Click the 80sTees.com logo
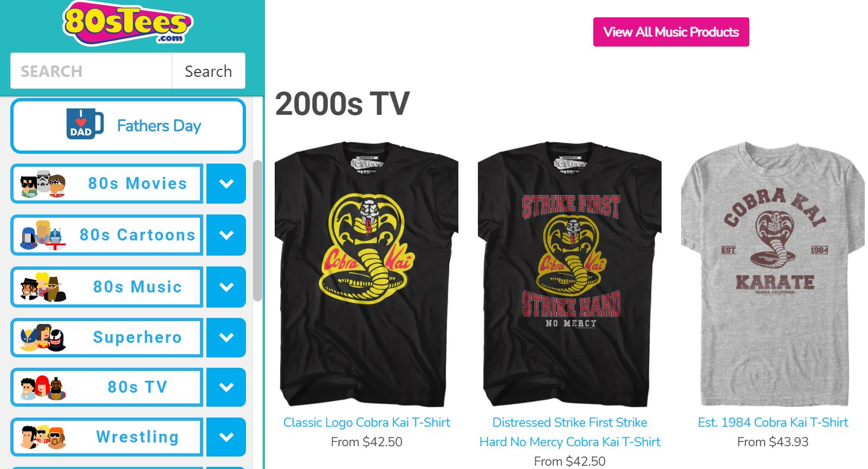 128,23
